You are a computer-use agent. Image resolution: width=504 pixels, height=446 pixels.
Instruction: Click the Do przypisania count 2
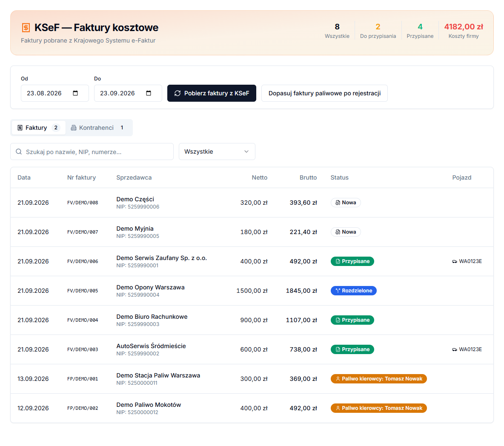[378, 27]
